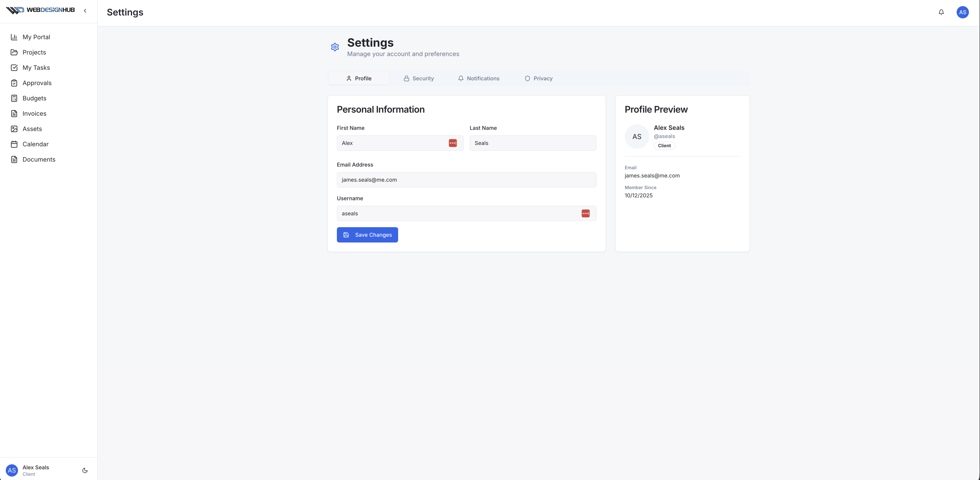
Task: Open the Assets image icon
Action: (x=14, y=129)
